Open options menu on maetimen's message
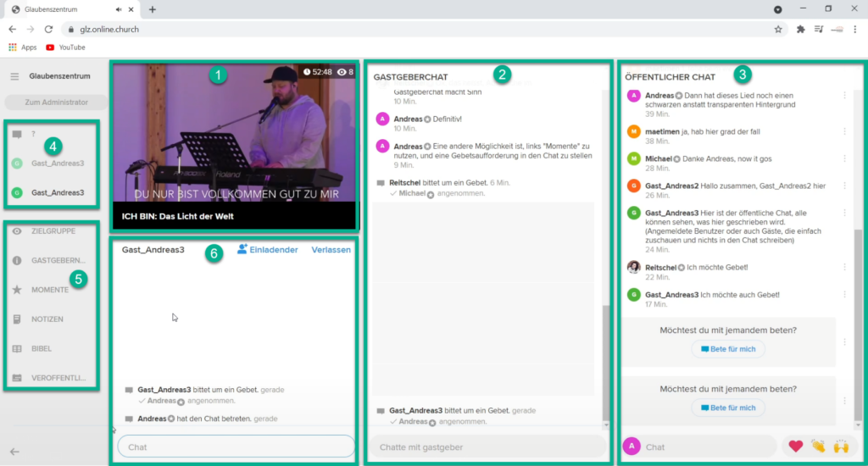 844,131
